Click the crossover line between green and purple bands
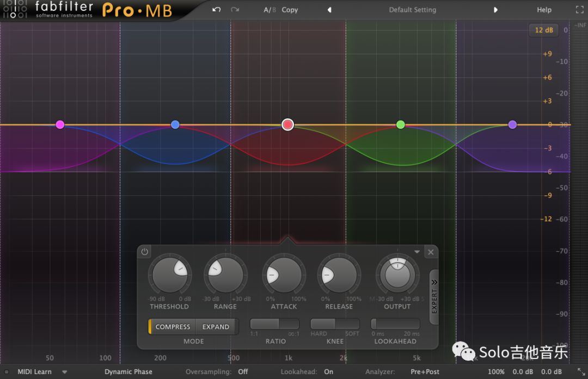Image resolution: width=588 pixels, height=379 pixels. (x=456, y=193)
